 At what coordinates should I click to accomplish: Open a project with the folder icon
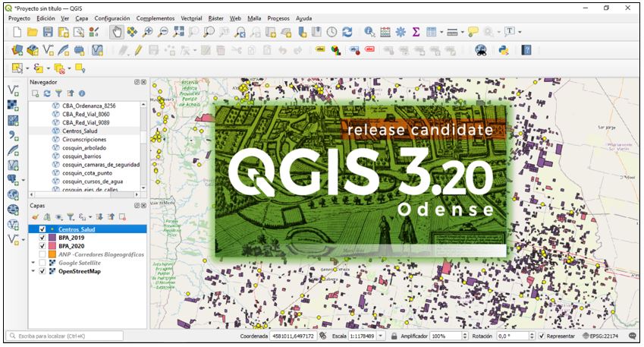pyautogui.click(x=33, y=32)
